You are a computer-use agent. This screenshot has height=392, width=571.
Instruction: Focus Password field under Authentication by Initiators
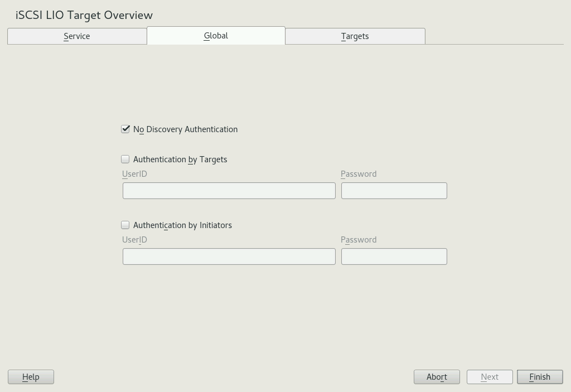394,257
